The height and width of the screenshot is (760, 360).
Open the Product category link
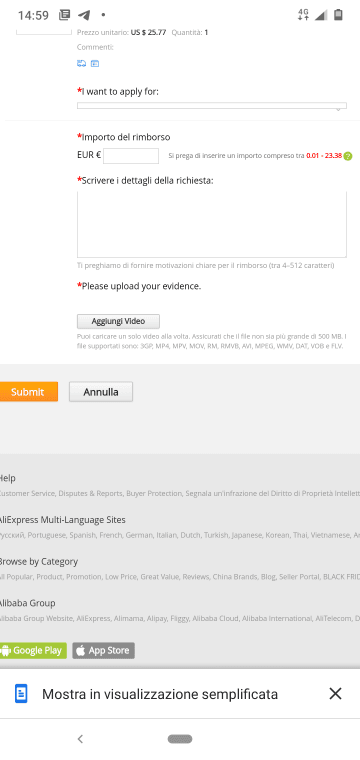click(49, 577)
